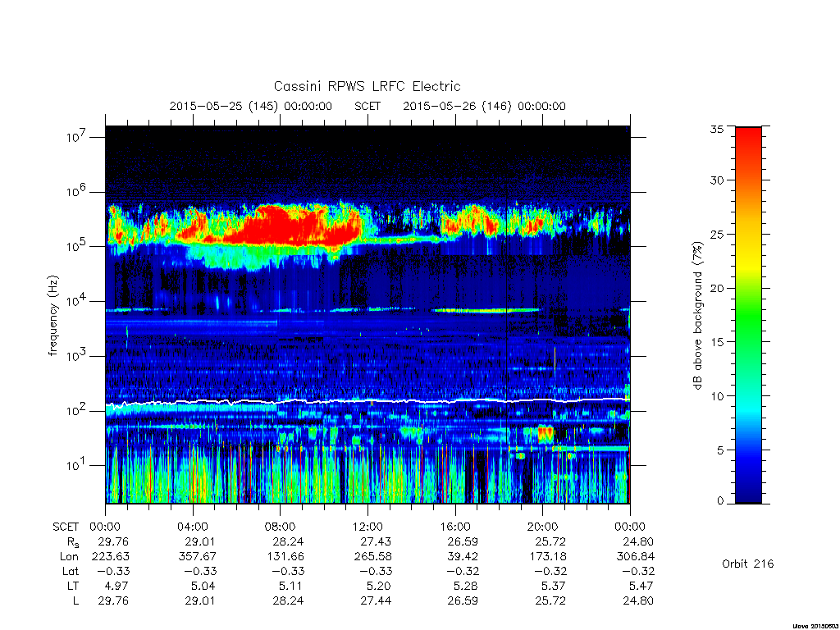Click the colorbar tick value 35
This screenshot has width=840, height=630.
click(716, 129)
